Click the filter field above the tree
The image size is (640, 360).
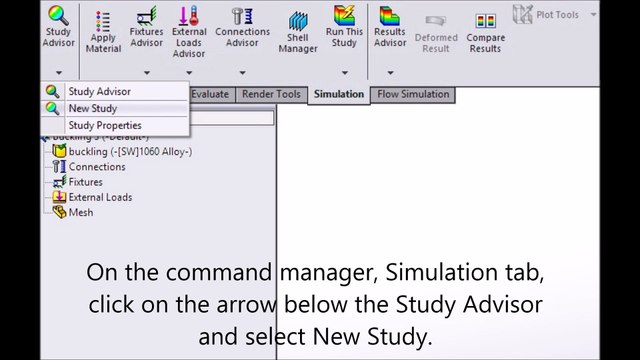pos(232,118)
